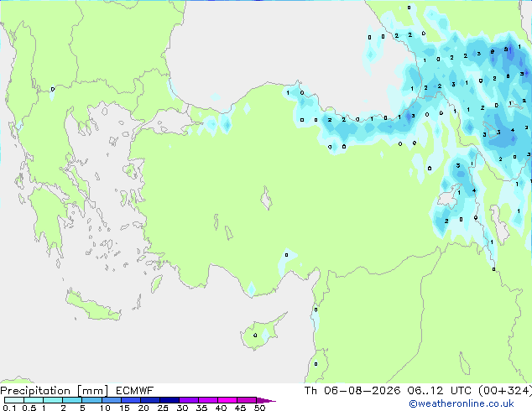Click the large central lake in Turkey
This screenshot has height=411, width=532.
pyautogui.click(x=266, y=199)
